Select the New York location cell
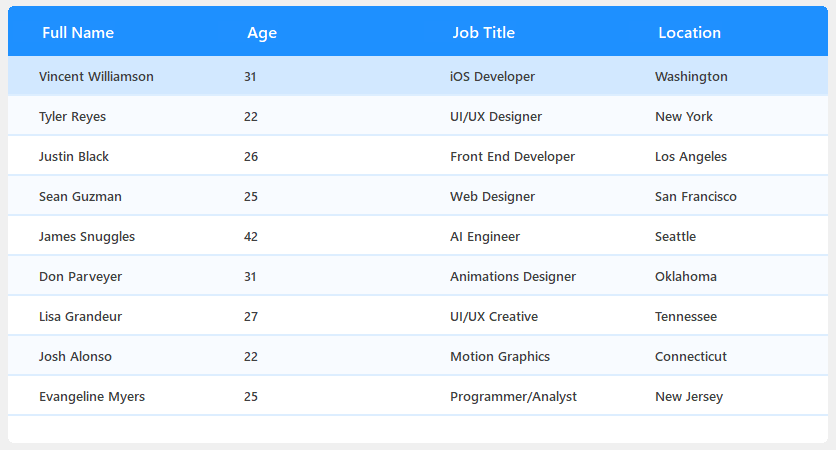Screen dimensions: 836x450 [x=684, y=116]
